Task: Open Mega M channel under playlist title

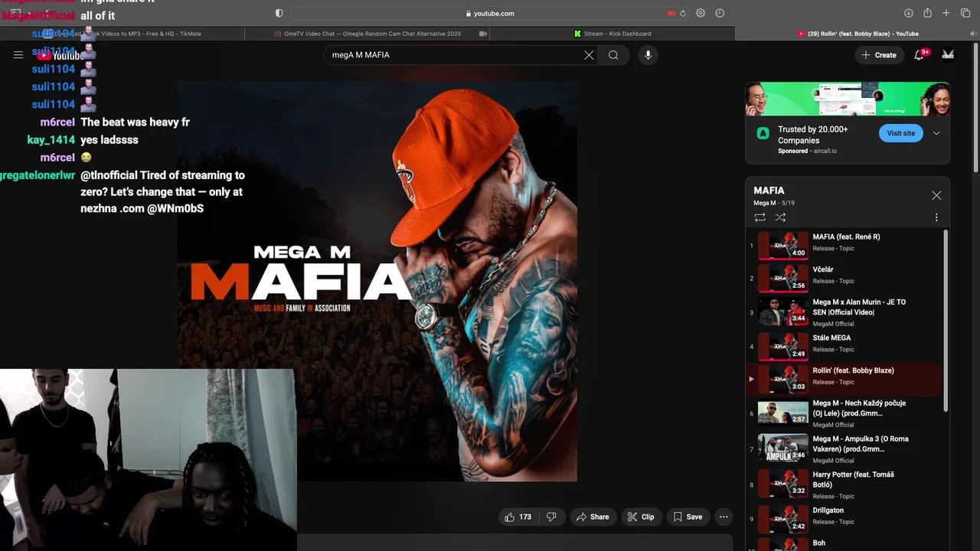Action: click(x=764, y=203)
